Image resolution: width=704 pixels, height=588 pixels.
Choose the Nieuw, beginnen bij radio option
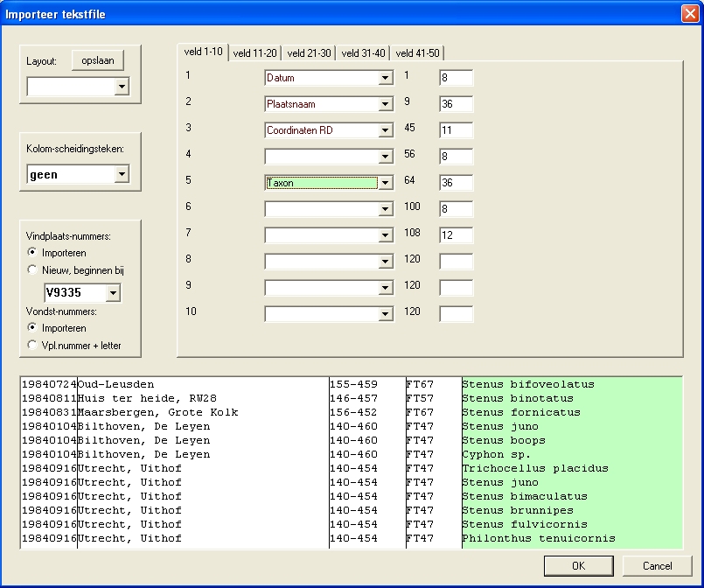tap(33, 270)
